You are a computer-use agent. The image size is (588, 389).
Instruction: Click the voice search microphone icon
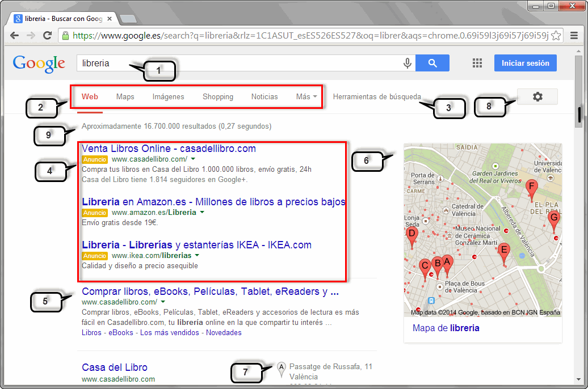pos(408,63)
